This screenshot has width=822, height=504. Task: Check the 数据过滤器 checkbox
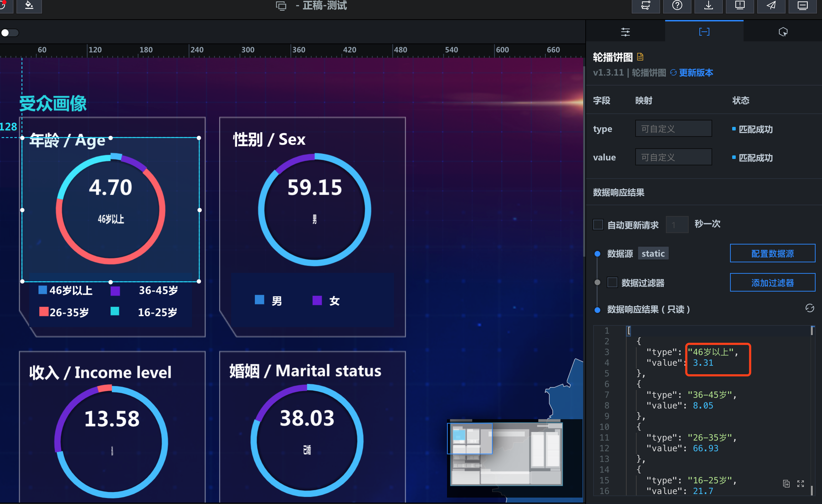pyautogui.click(x=612, y=282)
